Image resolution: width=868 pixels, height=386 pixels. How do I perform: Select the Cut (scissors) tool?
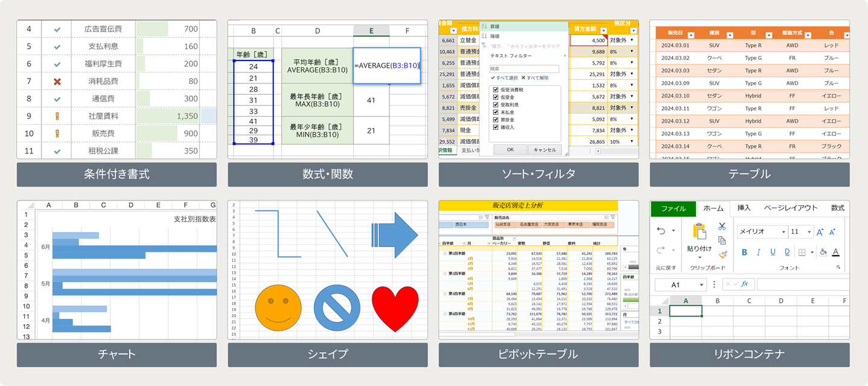click(722, 227)
